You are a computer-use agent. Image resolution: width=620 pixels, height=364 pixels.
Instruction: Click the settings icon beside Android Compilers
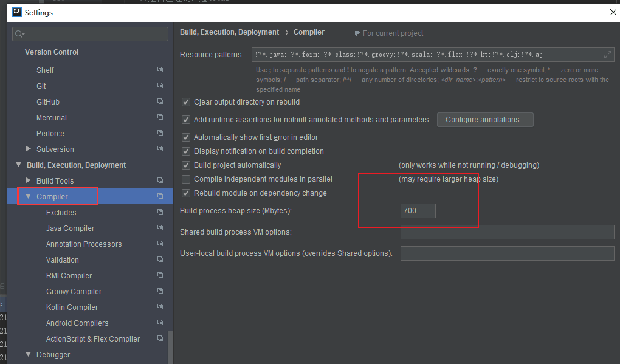(160, 323)
